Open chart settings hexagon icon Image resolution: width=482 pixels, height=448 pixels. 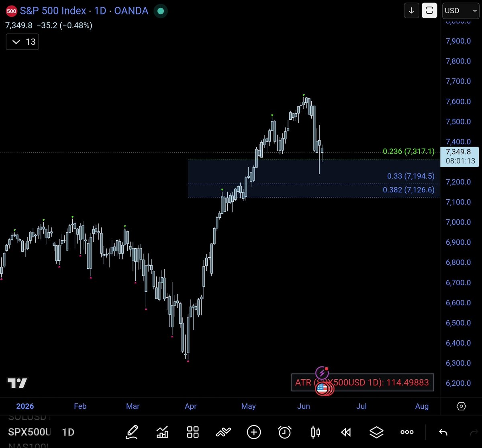461,406
